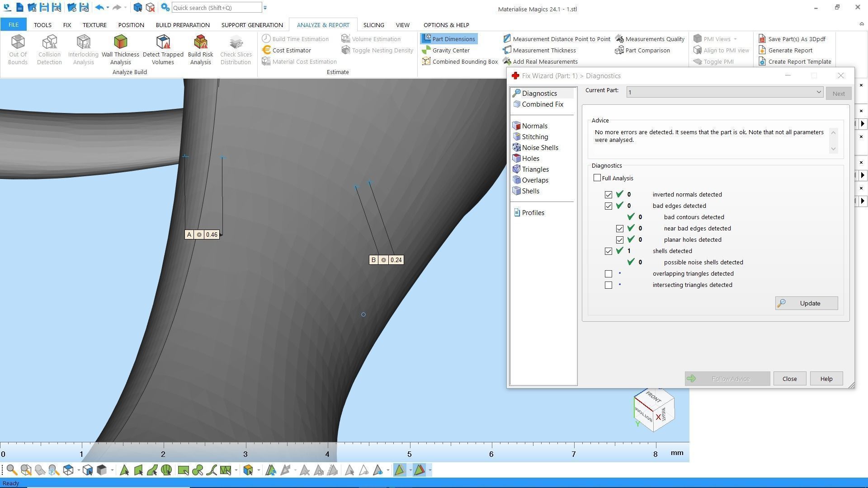Click the Update diagnostics button
The height and width of the screenshot is (488, 868).
[x=806, y=303]
